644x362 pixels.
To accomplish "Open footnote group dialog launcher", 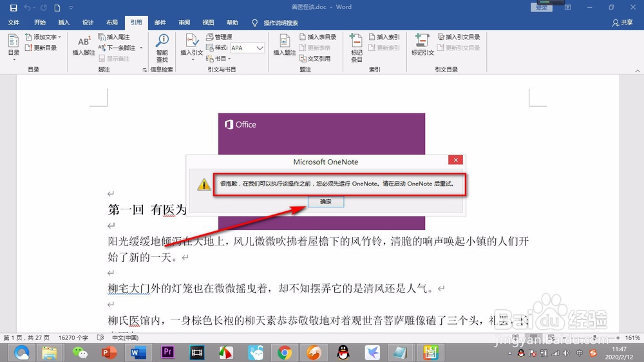I will 144,70.
